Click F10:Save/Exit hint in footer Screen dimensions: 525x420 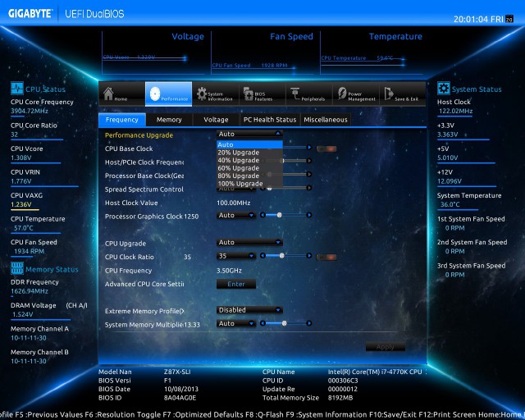coord(392,414)
